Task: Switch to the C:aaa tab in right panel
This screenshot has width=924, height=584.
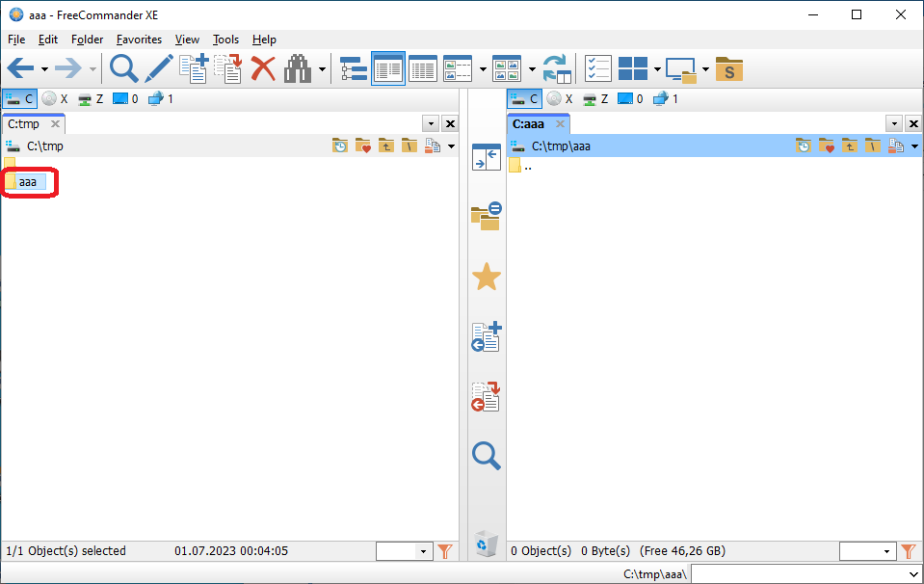Action: pyautogui.click(x=529, y=124)
